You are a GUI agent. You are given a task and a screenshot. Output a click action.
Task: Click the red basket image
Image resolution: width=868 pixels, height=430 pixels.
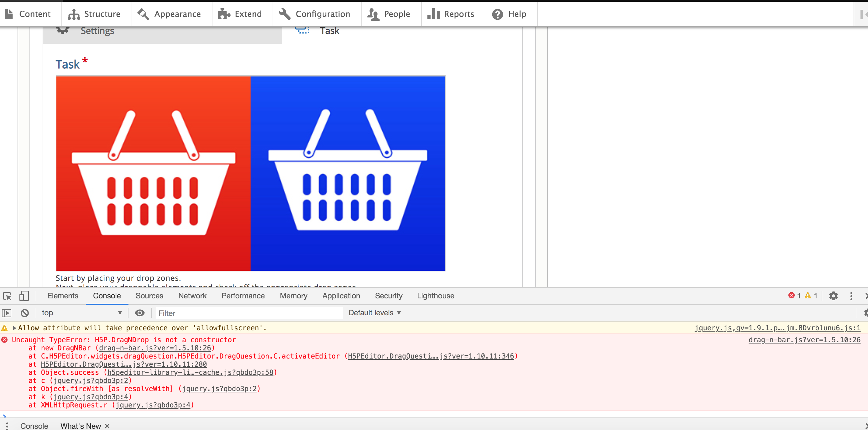(x=153, y=173)
